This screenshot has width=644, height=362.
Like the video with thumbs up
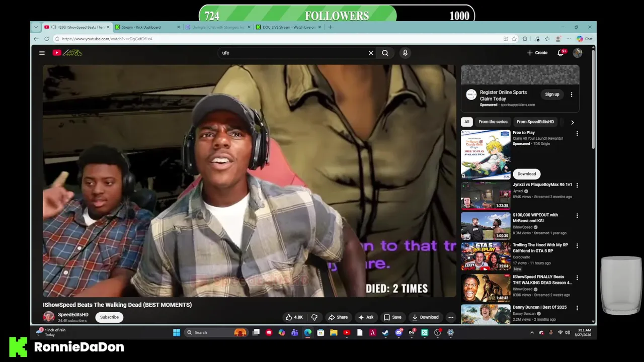pos(294,317)
